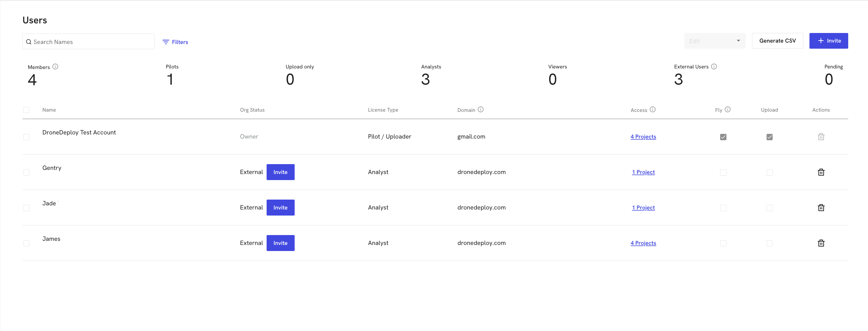Check the row checkbox for Gentry
The image size is (868, 331).
pyautogui.click(x=26, y=173)
